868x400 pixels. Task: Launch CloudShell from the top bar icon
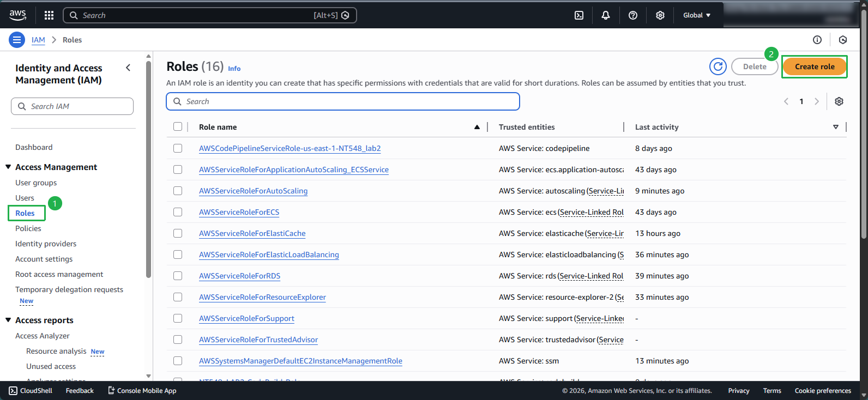579,15
